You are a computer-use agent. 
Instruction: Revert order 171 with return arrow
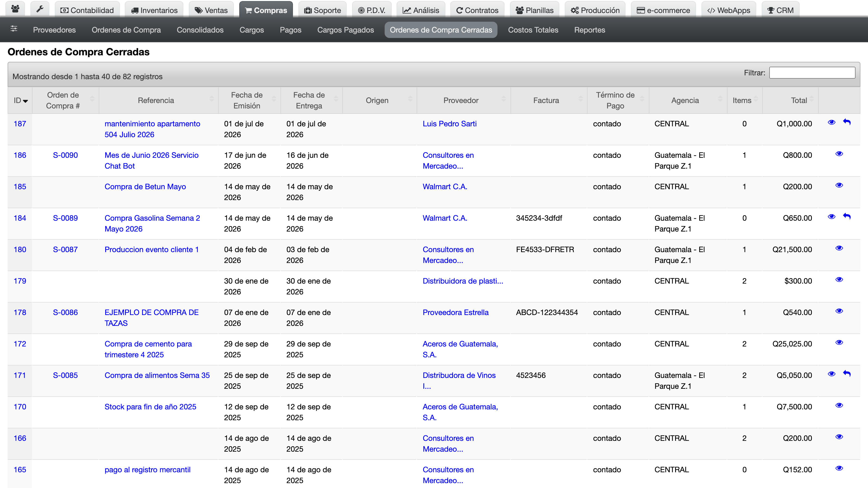click(x=847, y=374)
